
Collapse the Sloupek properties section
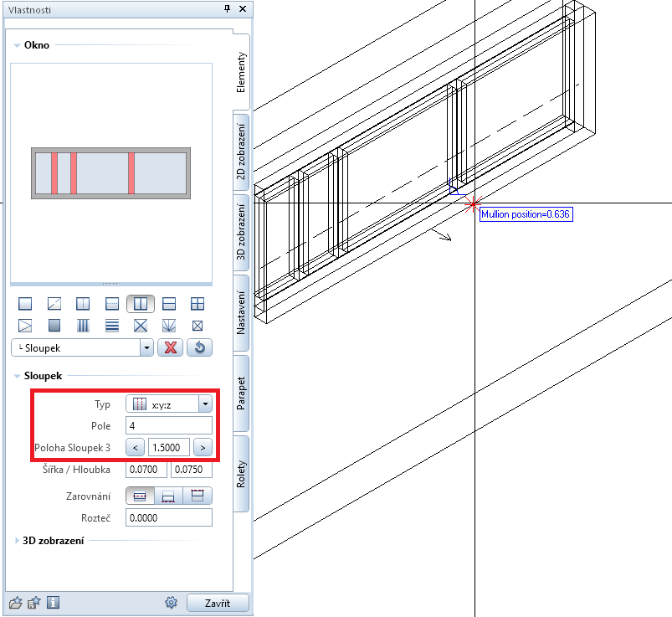(x=17, y=376)
